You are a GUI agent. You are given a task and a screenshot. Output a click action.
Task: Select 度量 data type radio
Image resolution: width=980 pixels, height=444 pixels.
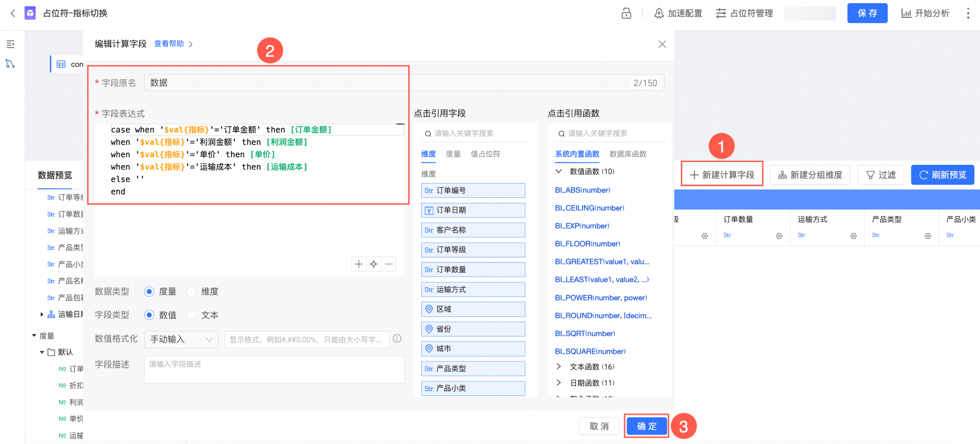(x=149, y=291)
